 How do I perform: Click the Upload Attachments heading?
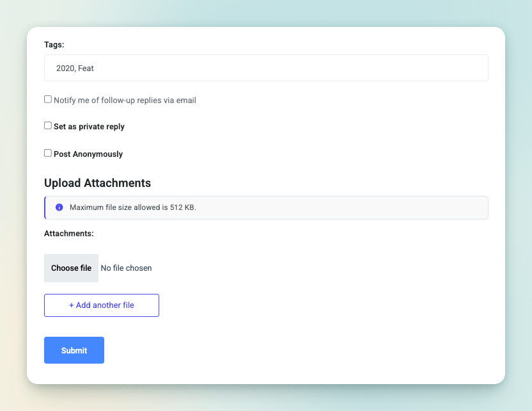click(x=97, y=183)
